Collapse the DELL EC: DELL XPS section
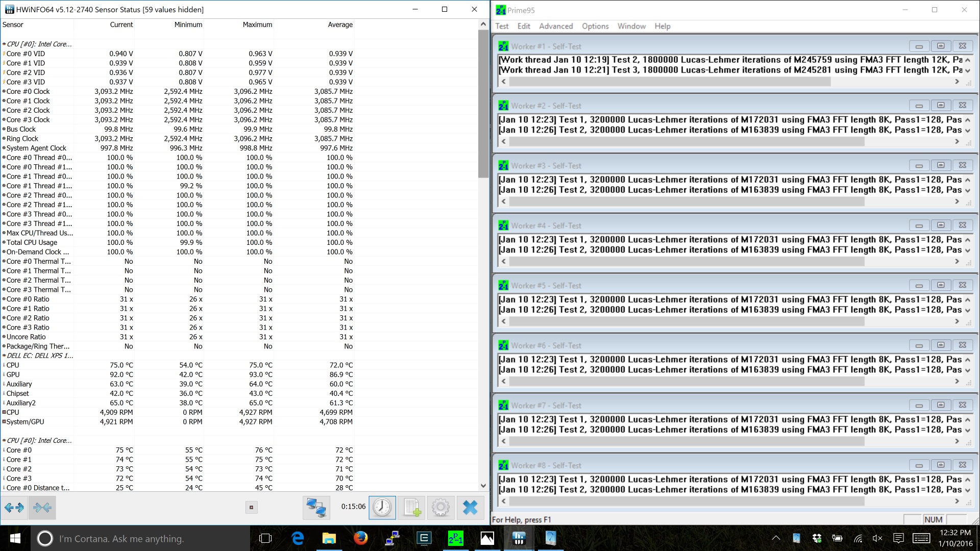This screenshot has width=980, height=551. [4, 356]
